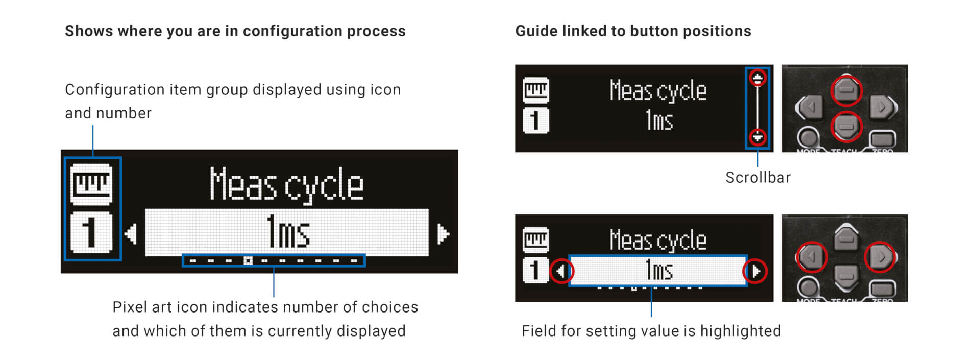The image size is (980, 360).
Task: Click the number 1 box on the large display
Action: [91, 232]
